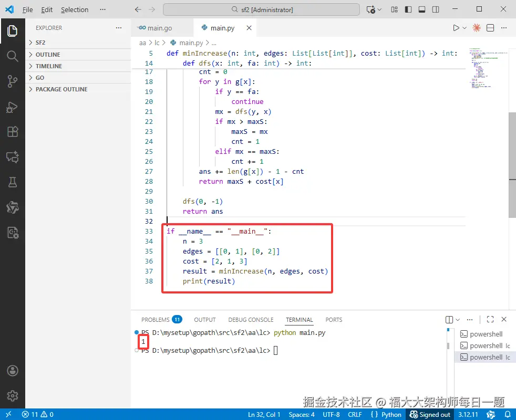Open the Search view in activity bar
The height and width of the screenshot is (420, 516).
click(x=13, y=56)
